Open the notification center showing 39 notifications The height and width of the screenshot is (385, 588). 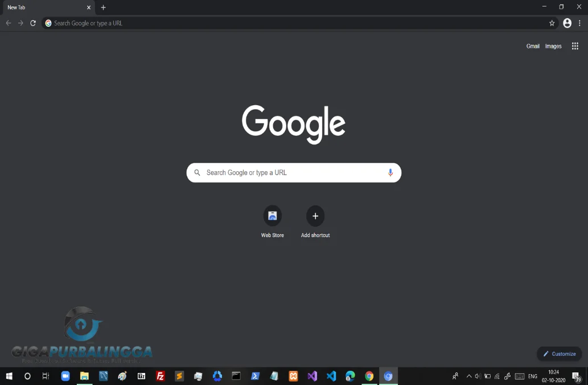pyautogui.click(x=577, y=376)
